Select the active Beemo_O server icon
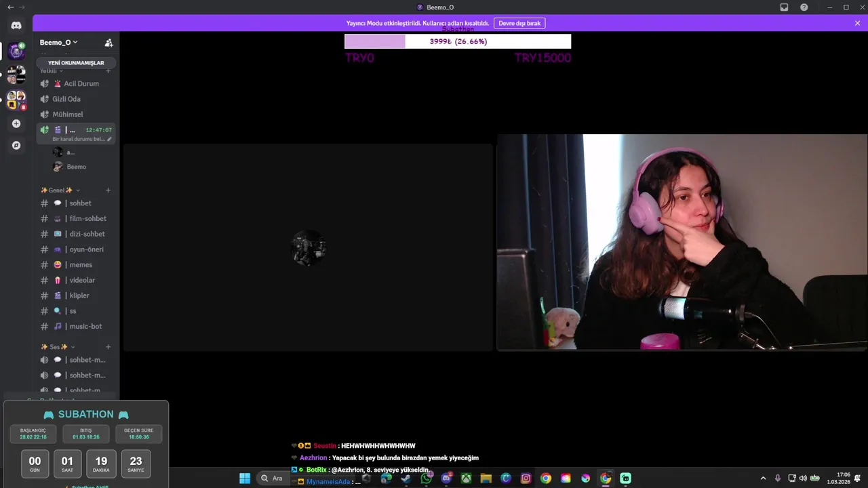 point(16,51)
